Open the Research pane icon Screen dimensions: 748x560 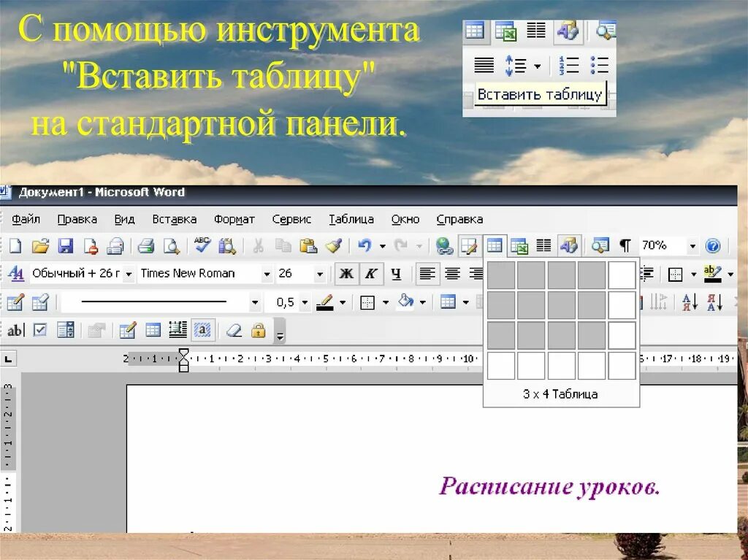227,246
